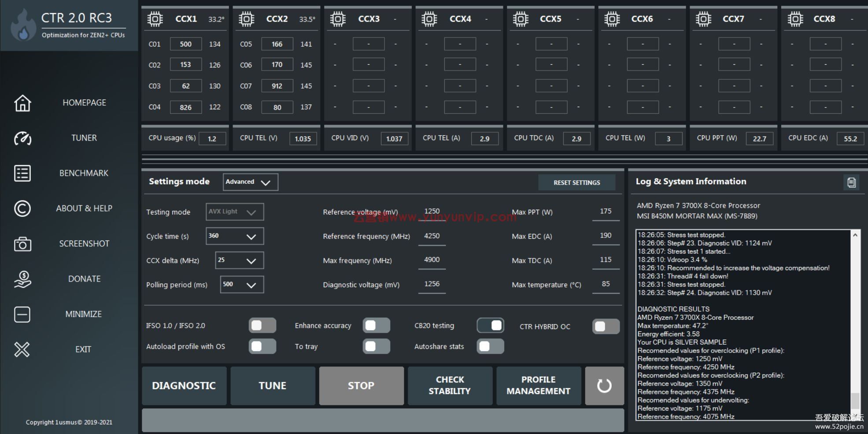Click the log panel scrollbar thumb

[855, 401]
